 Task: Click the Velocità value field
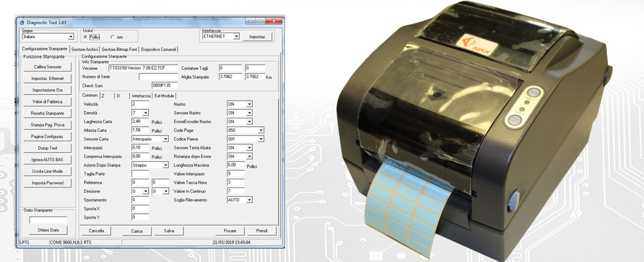[x=140, y=103]
